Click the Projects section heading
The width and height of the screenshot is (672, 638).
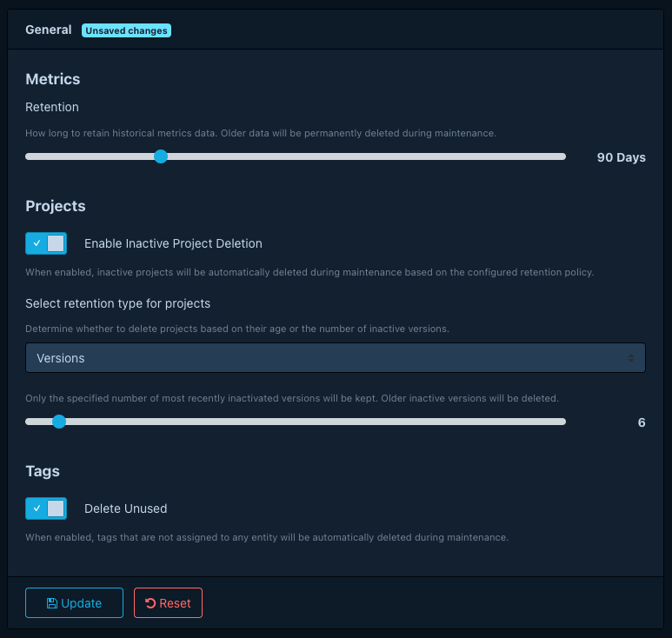pos(56,206)
